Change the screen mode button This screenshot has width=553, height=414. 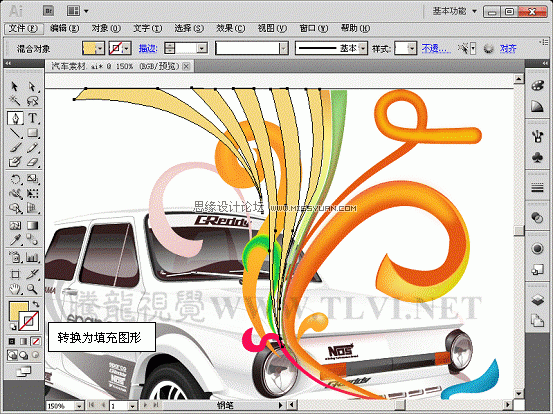[x=24, y=371]
